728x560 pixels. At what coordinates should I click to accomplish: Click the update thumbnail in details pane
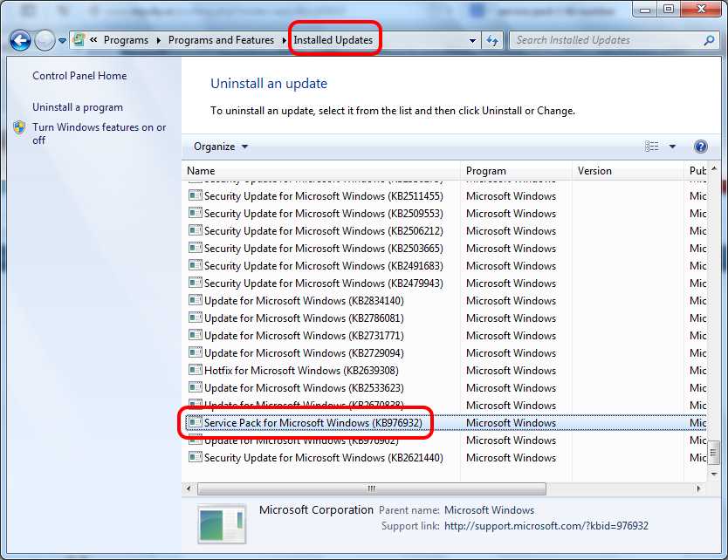[222, 524]
